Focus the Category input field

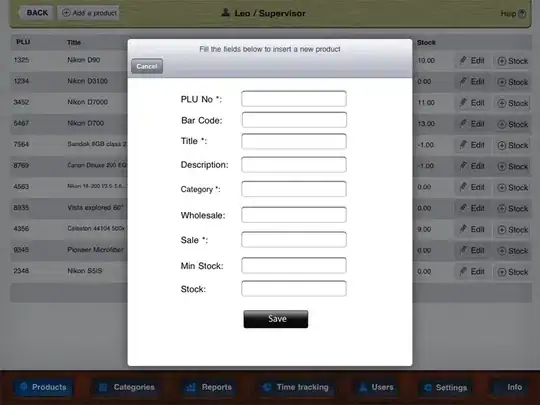coord(294,189)
